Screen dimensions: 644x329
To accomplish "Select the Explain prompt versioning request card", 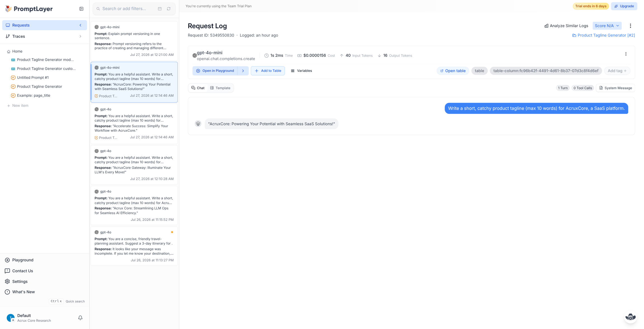I will click(x=134, y=41).
